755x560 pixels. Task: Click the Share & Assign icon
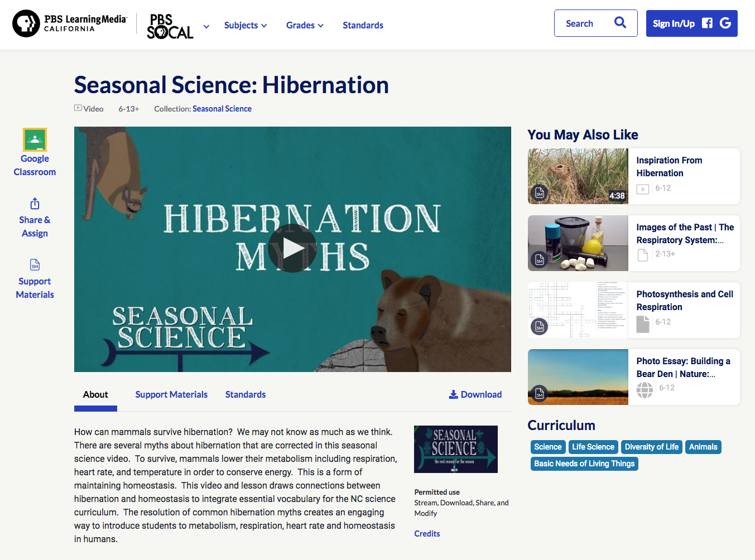point(35,204)
